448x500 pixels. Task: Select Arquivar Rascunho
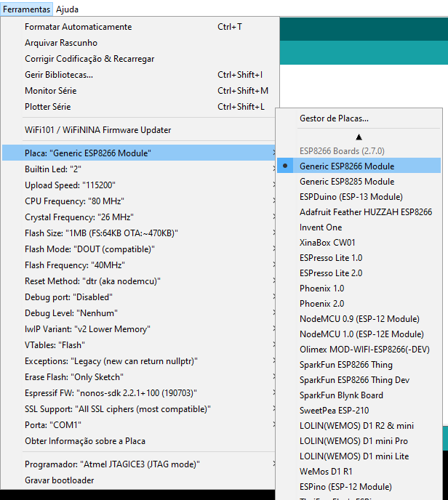(x=139, y=43)
